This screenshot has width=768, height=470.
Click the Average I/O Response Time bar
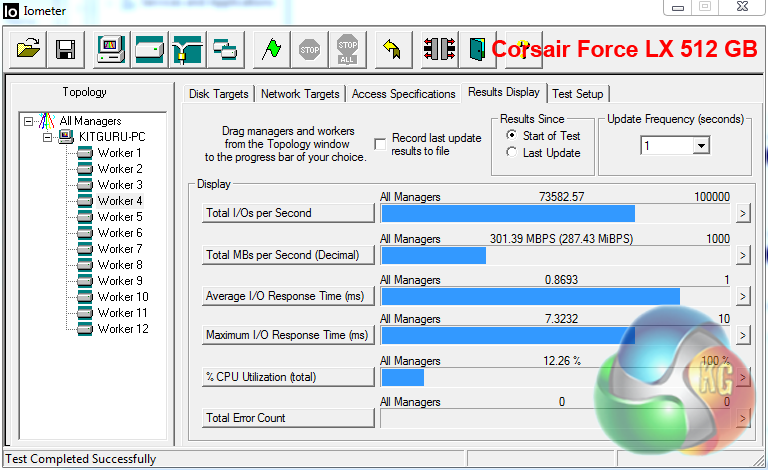coord(556,297)
